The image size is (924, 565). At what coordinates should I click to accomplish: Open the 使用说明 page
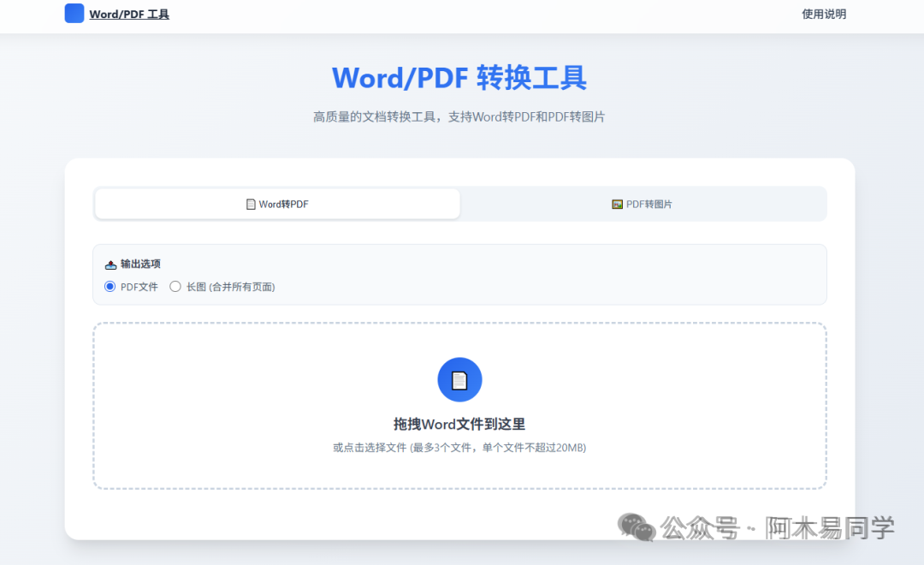(x=824, y=14)
